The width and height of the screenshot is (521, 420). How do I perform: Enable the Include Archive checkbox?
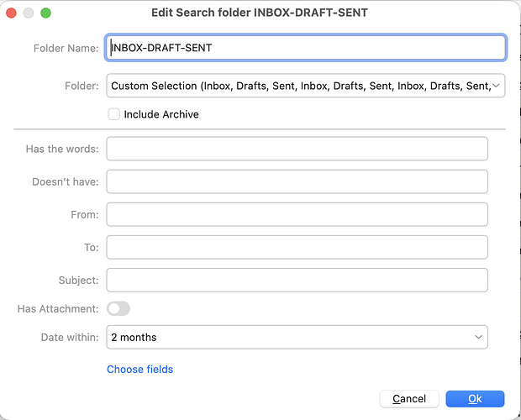(x=113, y=114)
